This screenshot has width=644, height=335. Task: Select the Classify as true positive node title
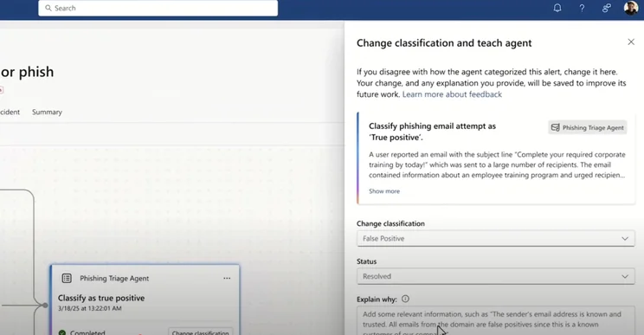(101, 298)
